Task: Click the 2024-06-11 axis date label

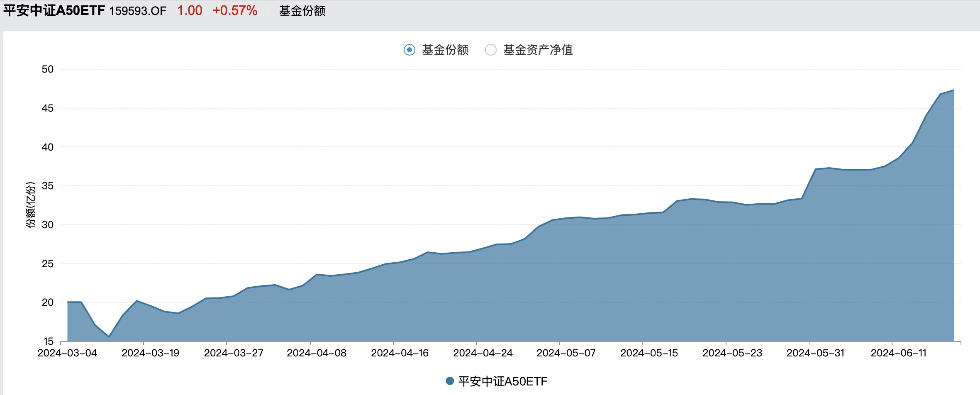Action: [898, 353]
